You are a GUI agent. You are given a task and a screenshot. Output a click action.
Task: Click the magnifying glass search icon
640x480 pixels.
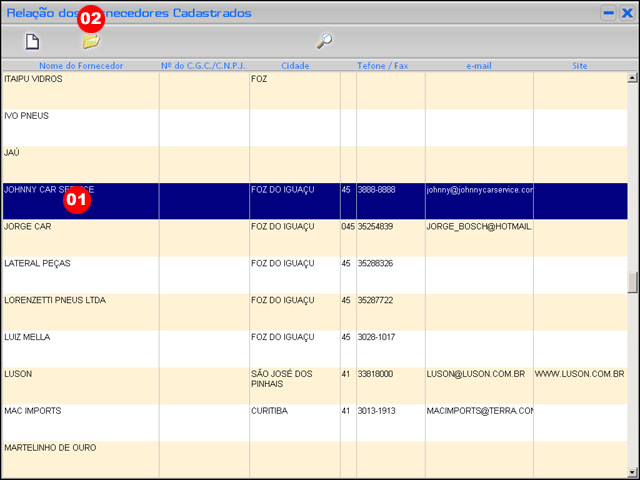(324, 42)
